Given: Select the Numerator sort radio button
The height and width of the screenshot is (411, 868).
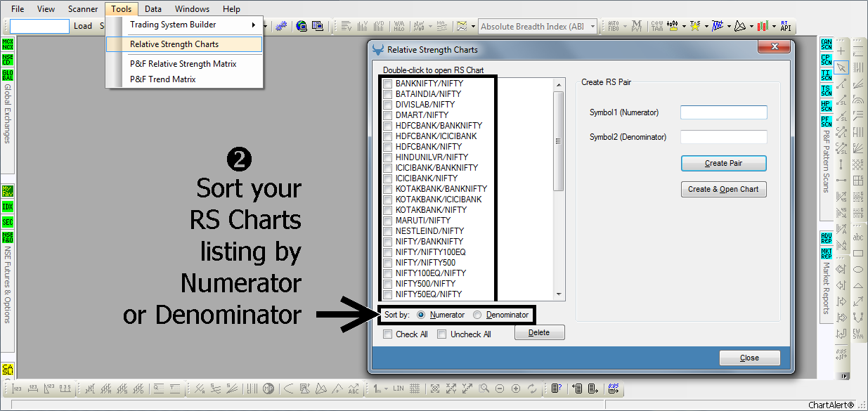Looking at the screenshot, I should [421, 315].
